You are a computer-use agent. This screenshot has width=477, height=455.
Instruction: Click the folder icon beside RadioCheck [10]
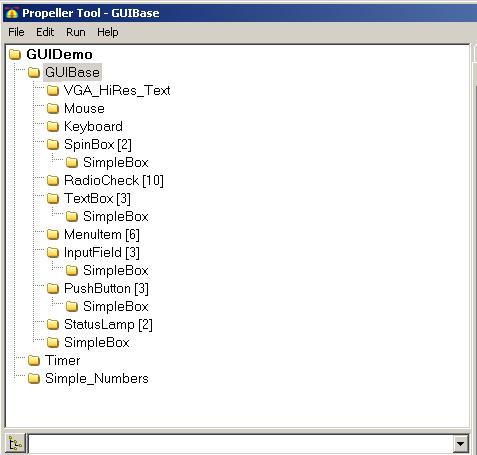pos(53,180)
